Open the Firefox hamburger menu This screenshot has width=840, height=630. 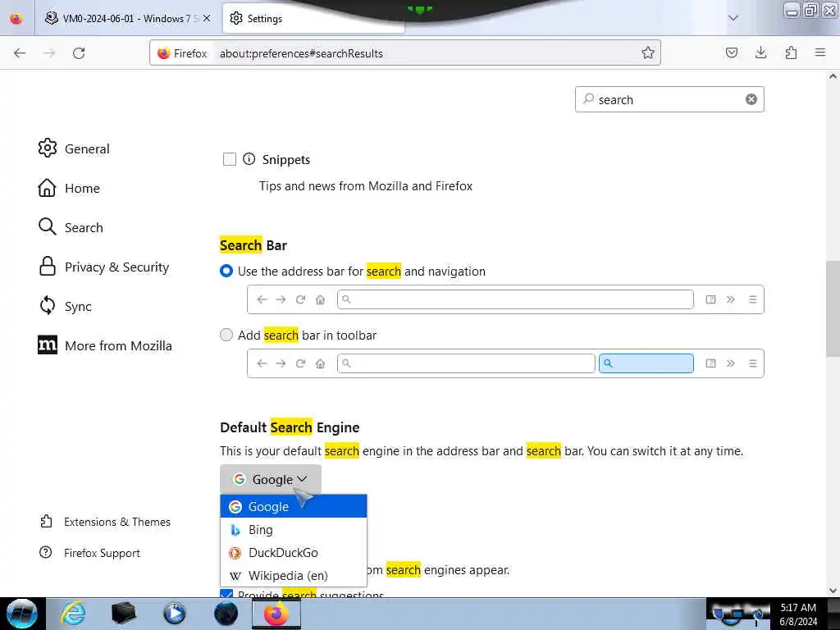pos(819,52)
